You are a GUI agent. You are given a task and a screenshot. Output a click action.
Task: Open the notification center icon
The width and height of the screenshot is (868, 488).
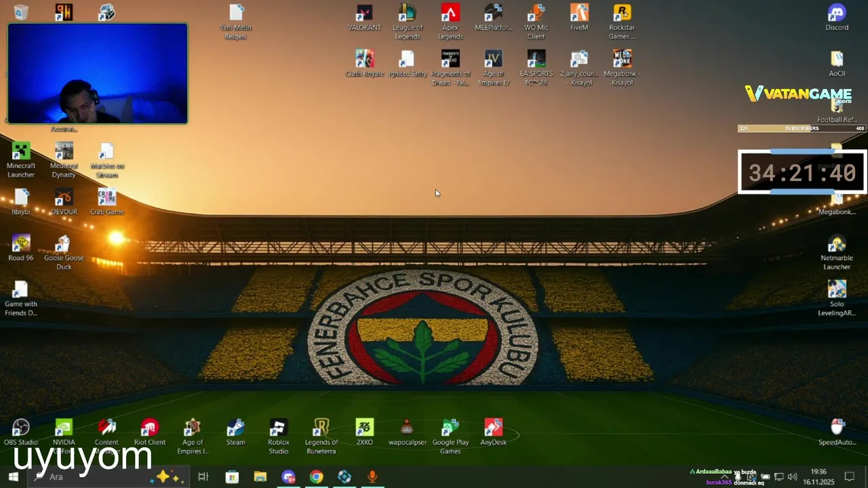(x=849, y=477)
